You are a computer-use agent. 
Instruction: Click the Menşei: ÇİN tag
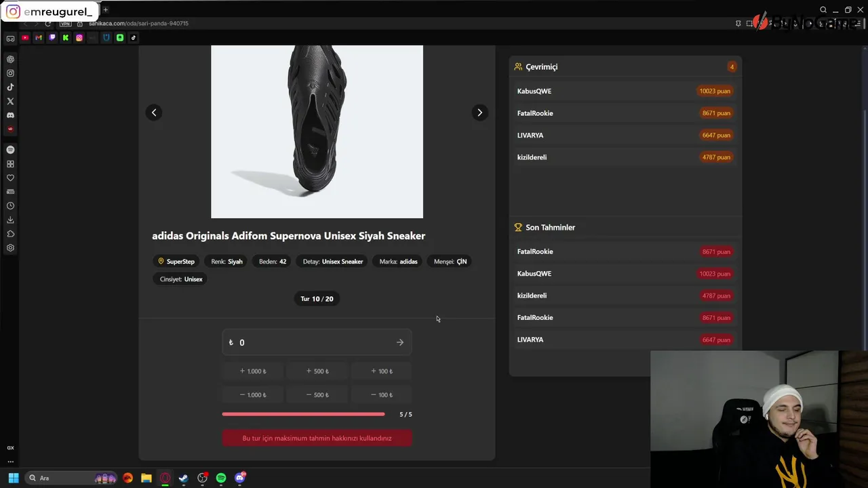click(450, 262)
